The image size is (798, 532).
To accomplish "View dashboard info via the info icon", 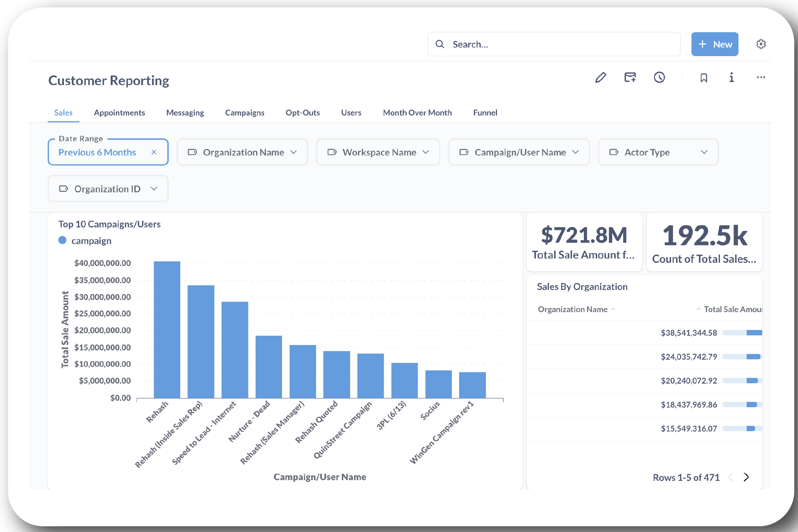I will click(x=731, y=78).
